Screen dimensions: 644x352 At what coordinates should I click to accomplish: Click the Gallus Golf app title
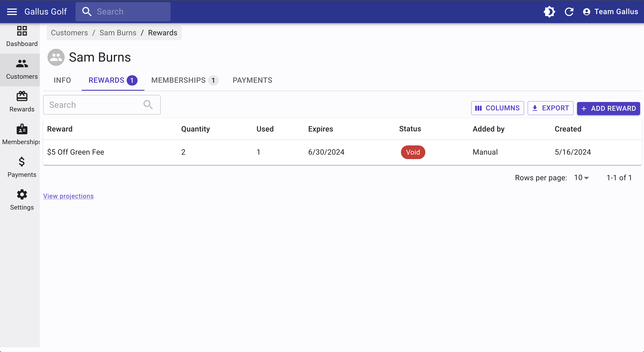pyautogui.click(x=46, y=12)
